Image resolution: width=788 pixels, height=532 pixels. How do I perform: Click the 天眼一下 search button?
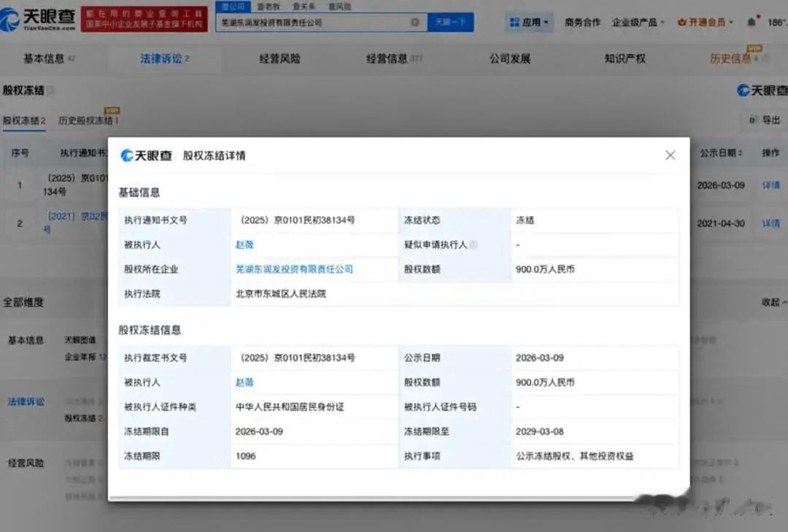(x=450, y=22)
